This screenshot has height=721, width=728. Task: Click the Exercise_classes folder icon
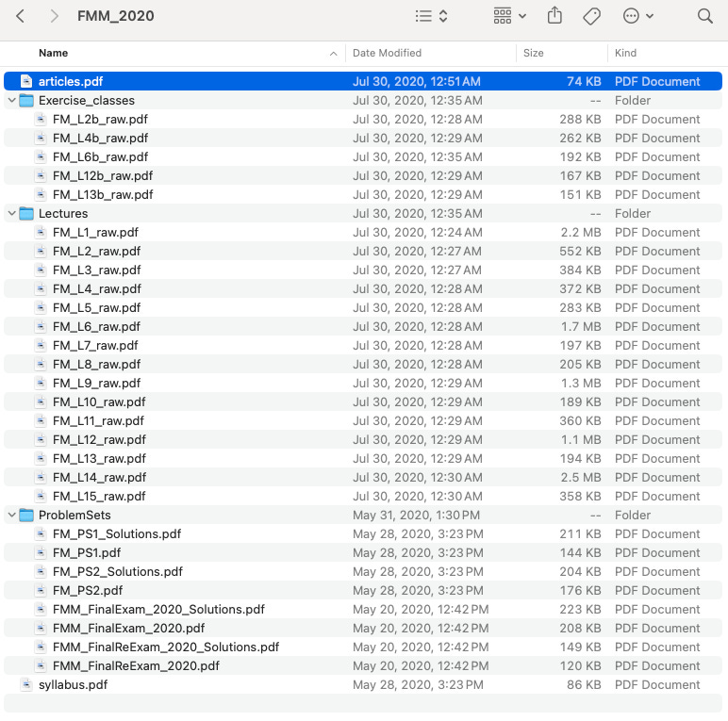click(x=26, y=100)
